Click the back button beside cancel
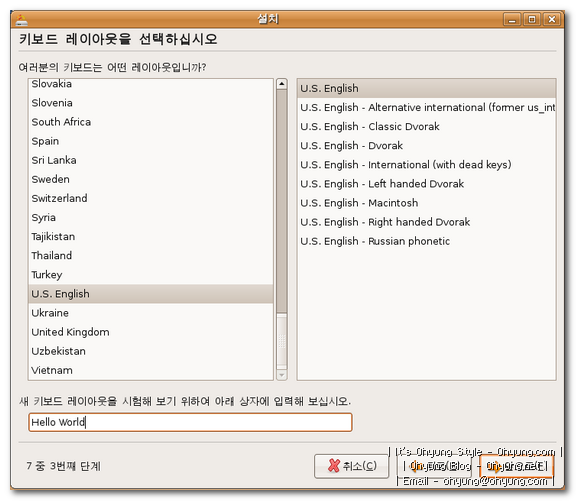 [435, 466]
